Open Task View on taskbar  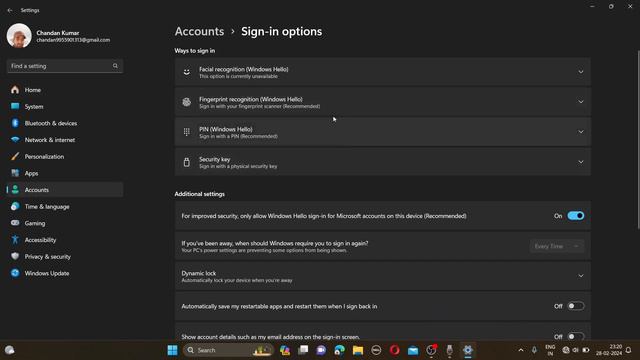pos(303,350)
